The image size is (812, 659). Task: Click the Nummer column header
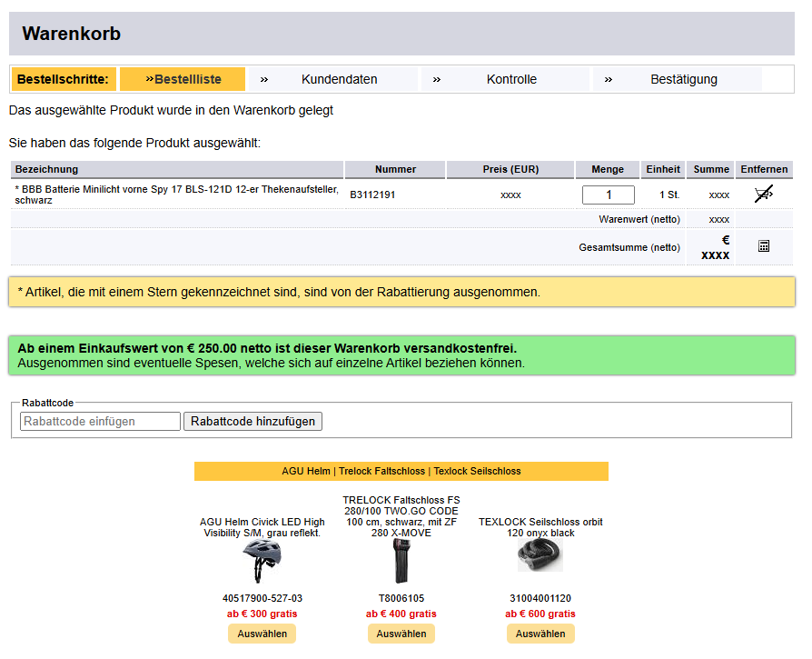pos(395,169)
